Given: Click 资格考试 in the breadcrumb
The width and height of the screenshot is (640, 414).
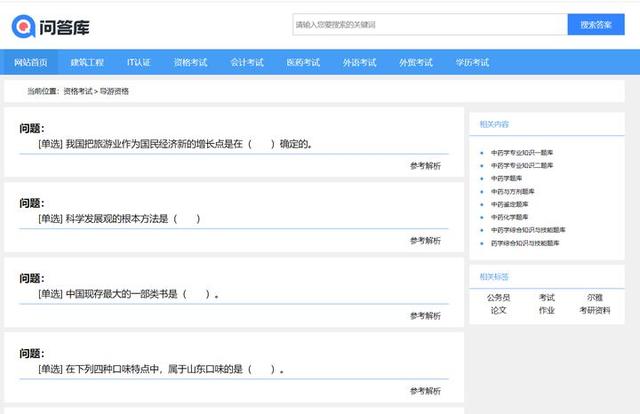Looking at the screenshot, I should click(x=78, y=91).
